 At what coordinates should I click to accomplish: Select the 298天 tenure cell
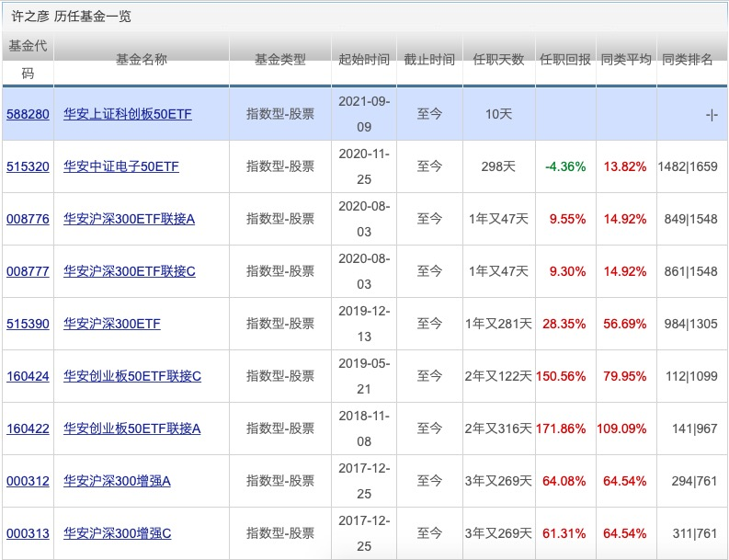498,166
